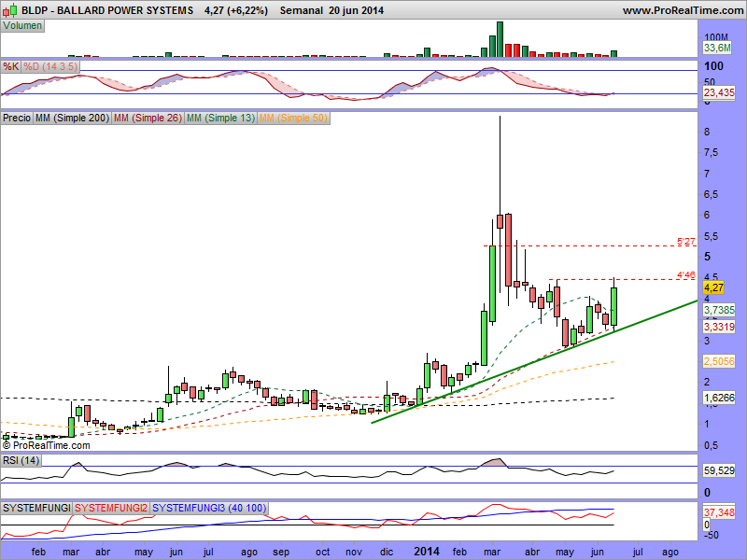The width and height of the screenshot is (747, 560).
Task: Click the Precio panel label
Action: [17, 118]
